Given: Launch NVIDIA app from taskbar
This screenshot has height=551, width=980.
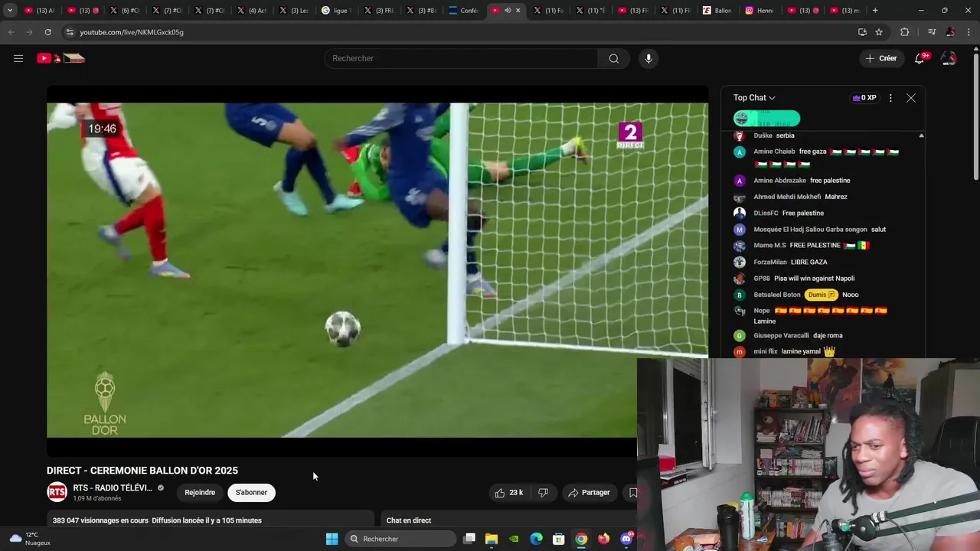Looking at the screenshot, I should 514,539.
